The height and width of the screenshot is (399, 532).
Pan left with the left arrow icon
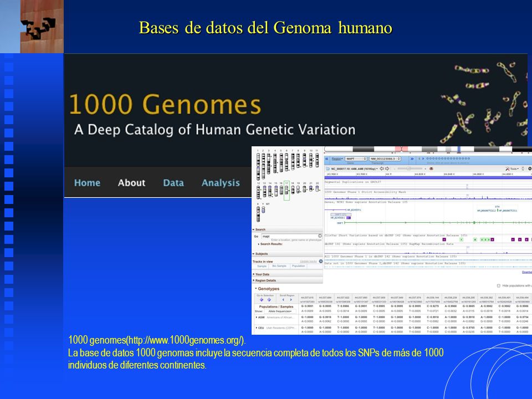pyautogui.click(x=382, y=168)
